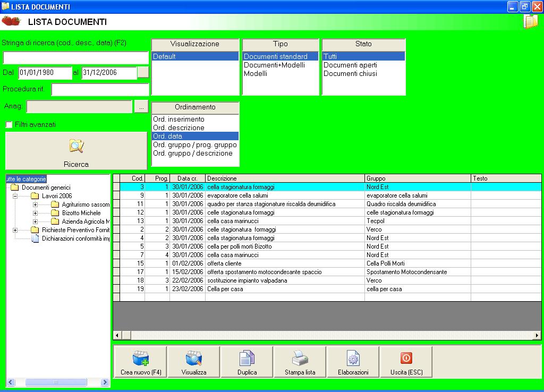Viewport: 544px width, 392px height.
Task: Click the Crea nuovo folder icon
Action: pos(141,359)
